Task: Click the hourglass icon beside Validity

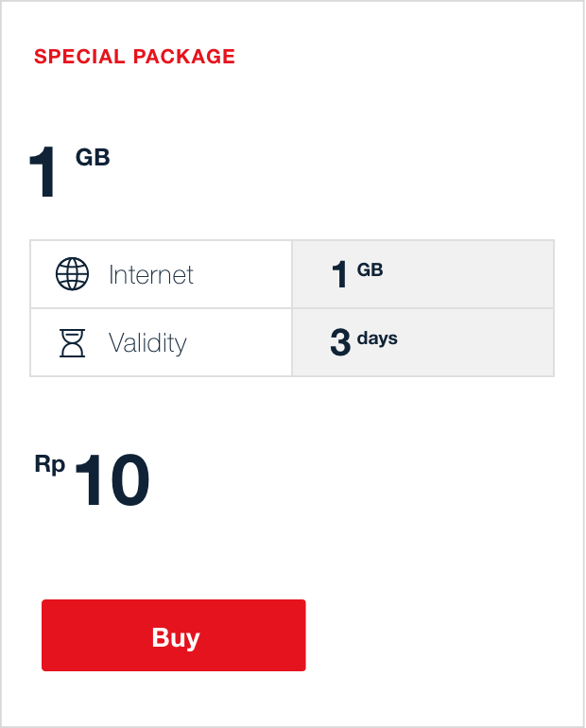Action: tap(72, 342)
